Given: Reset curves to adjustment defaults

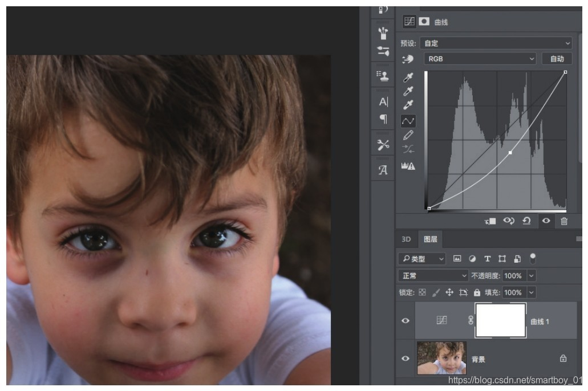Looking at the screenshot, I should pyautogui.click(x=526, y=221).
